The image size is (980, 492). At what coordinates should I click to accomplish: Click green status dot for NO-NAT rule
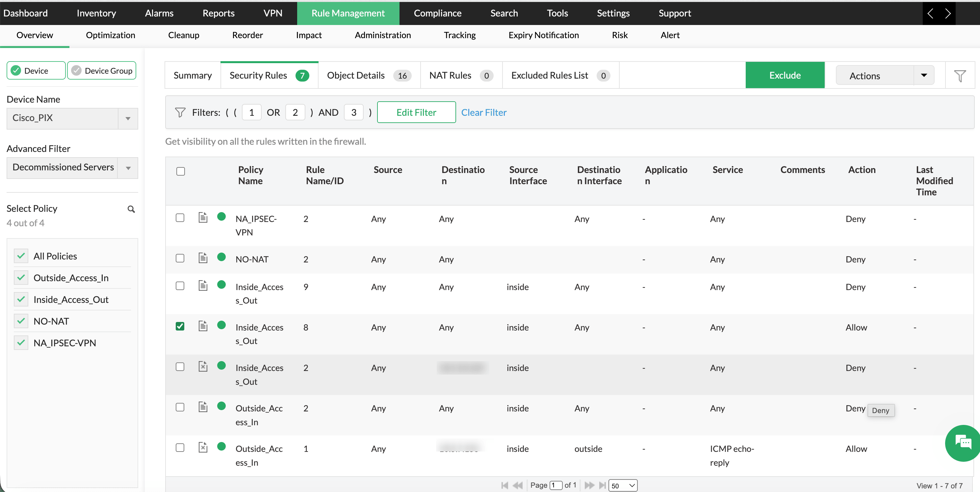(x=221, y=257)
